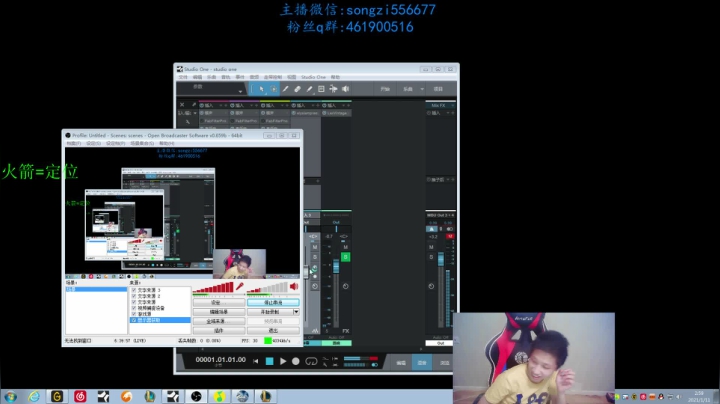Screen dimensions: 720x404
Task: Add an insert with the main channel's plus icon
Action: tap(453, 113)
